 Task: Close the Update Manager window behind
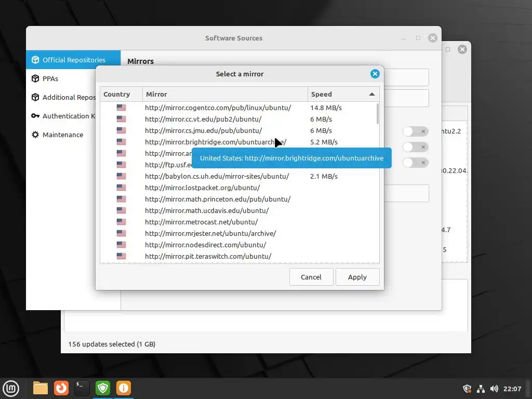(x=462, y=49)
